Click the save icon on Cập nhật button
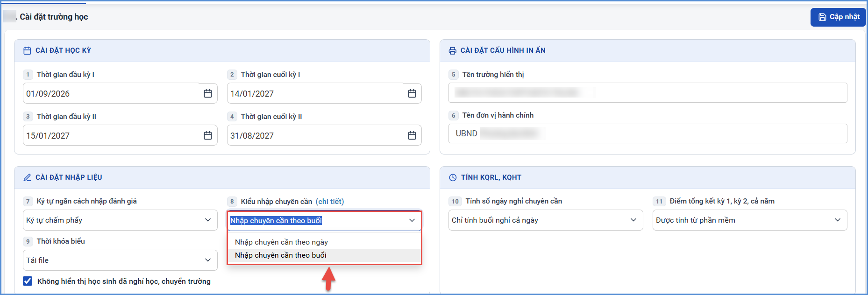This screenshot has height=295, width=868. (x=822, y=17)
